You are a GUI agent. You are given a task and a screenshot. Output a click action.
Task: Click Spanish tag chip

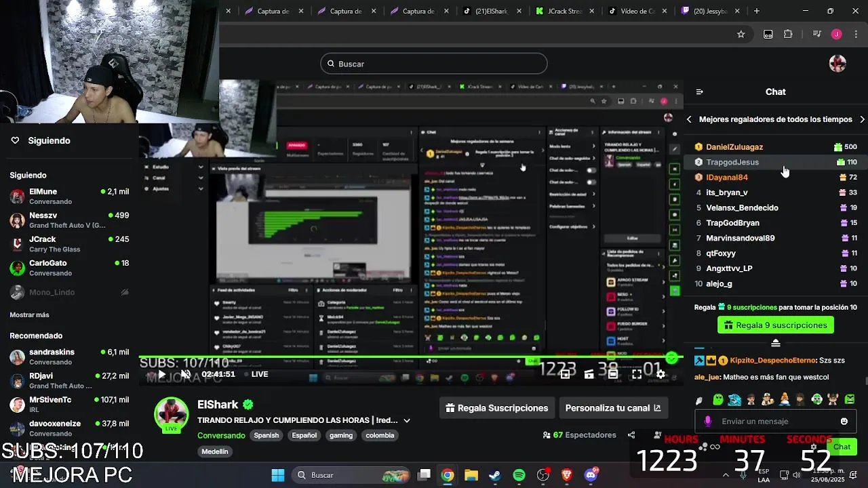pyautogui.click(x=267, y=435)
